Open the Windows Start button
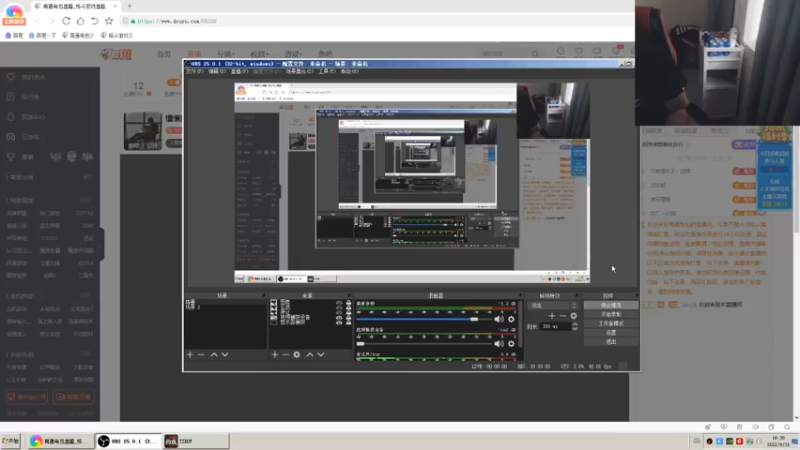The height and width of the screenshot is (450, 800). pos(11,441)
